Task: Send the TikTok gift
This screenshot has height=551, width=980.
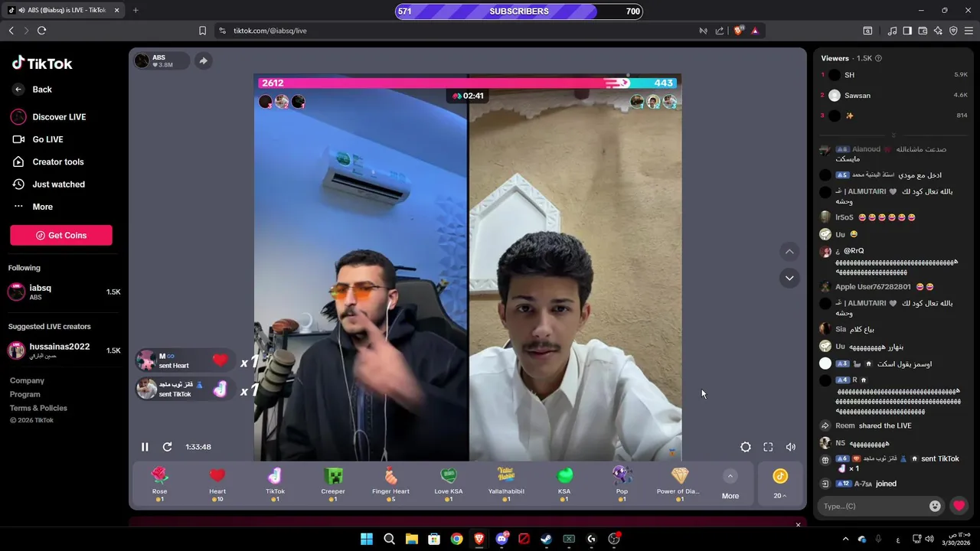Action: tap(275, 484)
